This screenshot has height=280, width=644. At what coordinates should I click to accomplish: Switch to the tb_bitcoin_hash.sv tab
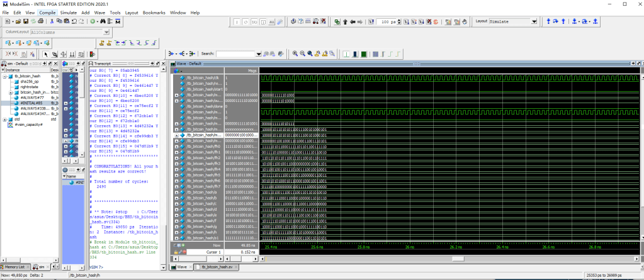pyautogui.click(x=217, y=267)
